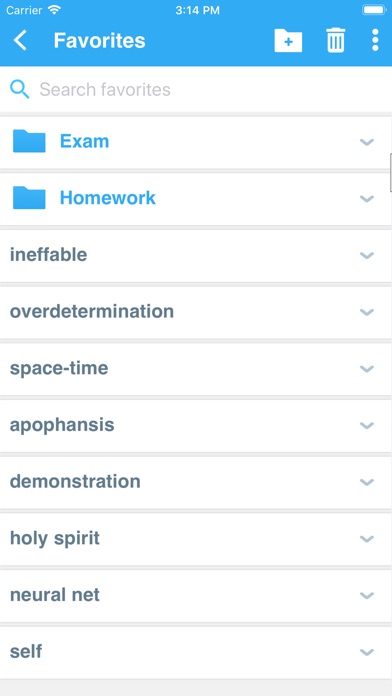Select the neural net favorite
The width and height of the screenshot is (392, 696).
coord(196,595)
